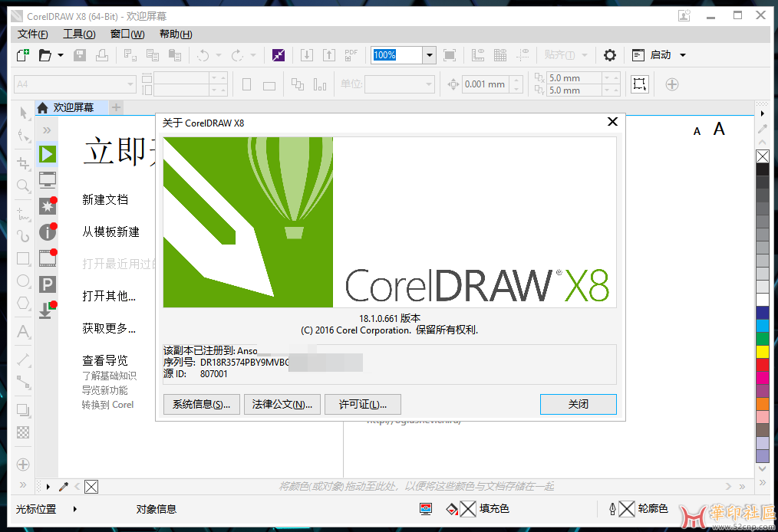Open the 启动 launcher dropdown
The height and width of the screenshot is (532, 778).
[x=683, y=55]
